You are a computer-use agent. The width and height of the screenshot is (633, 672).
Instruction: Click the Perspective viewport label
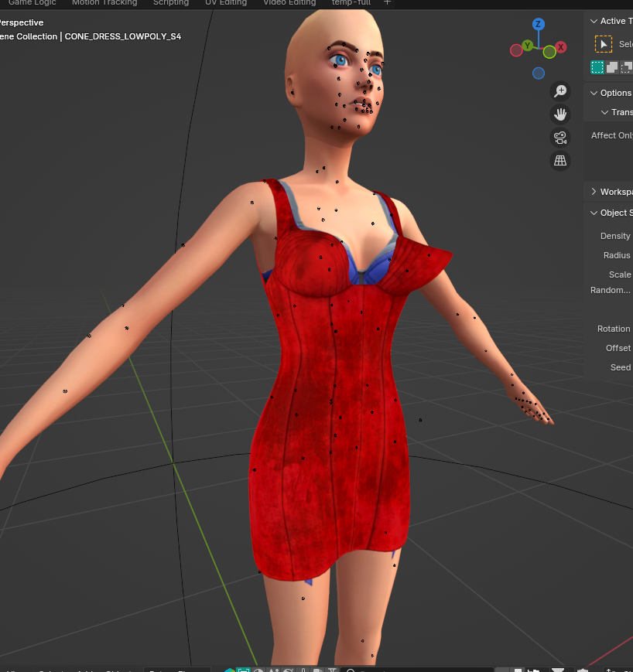(x=22, y=22)
